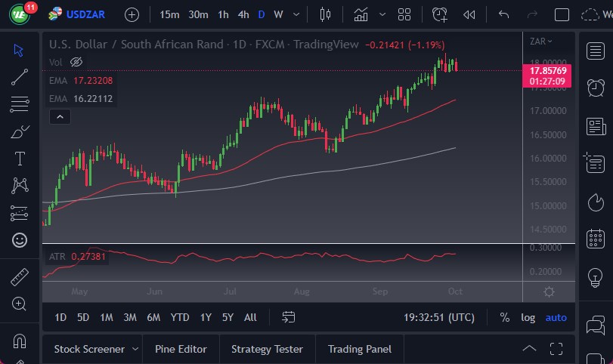This screenshot has height=364, width=613.
Task: Open chart settings gear near price axis
Action: pos(549,292)
